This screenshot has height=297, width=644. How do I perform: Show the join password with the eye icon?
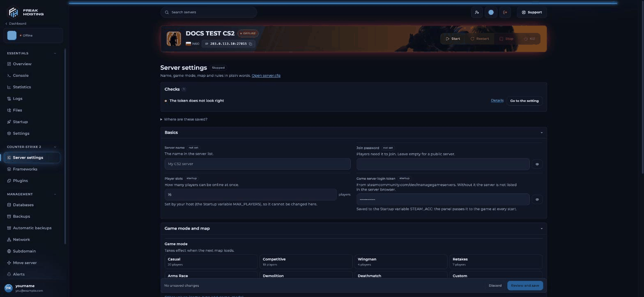(537, 164)
